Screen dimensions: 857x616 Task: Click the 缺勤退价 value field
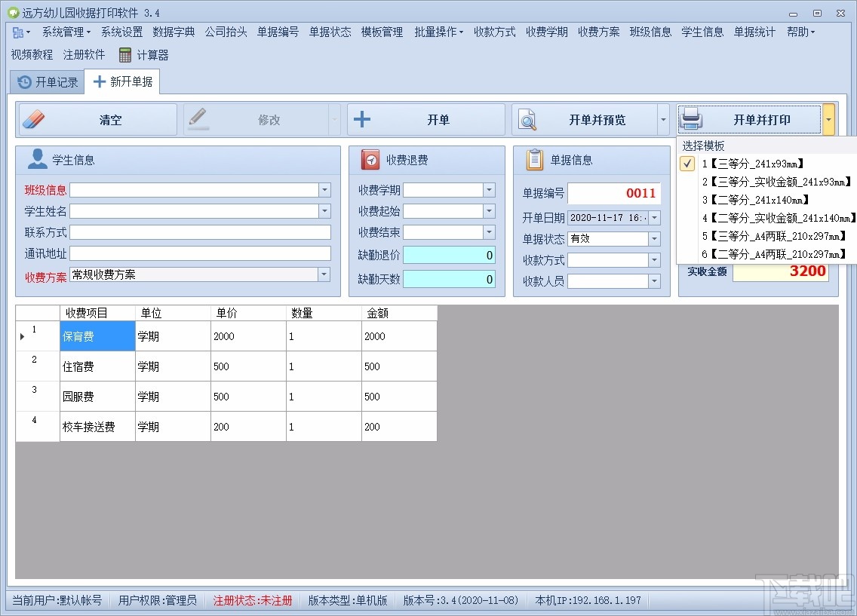[x=450, y=255]
